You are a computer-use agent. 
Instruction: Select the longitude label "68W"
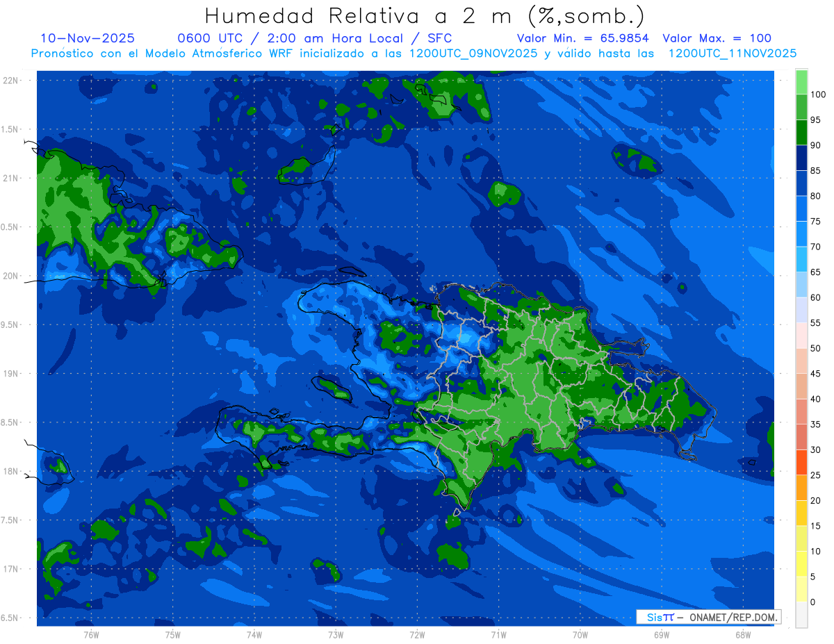point(743,634)
